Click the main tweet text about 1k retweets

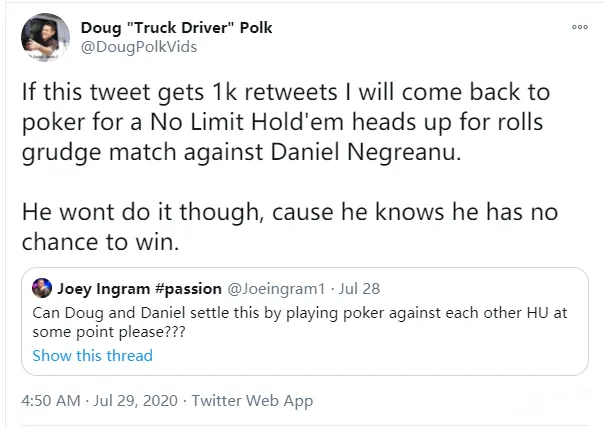coord(286,122)
